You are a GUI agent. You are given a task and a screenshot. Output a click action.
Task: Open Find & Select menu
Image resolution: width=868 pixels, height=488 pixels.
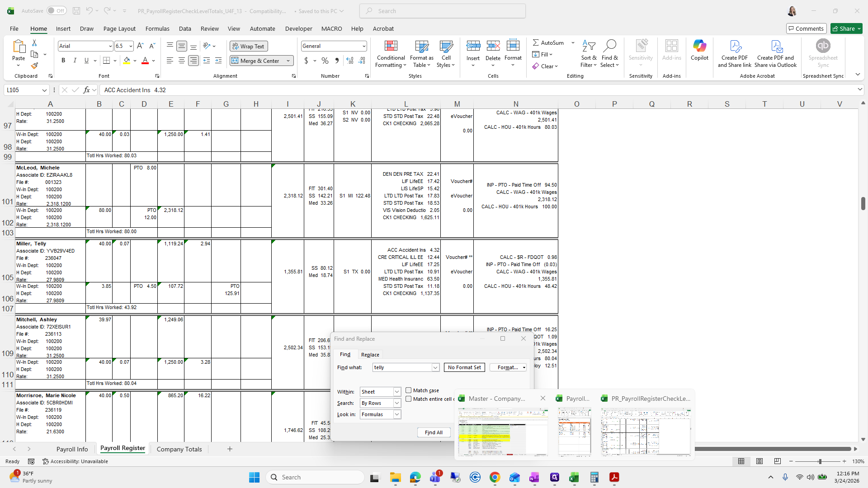click(609, 54)
